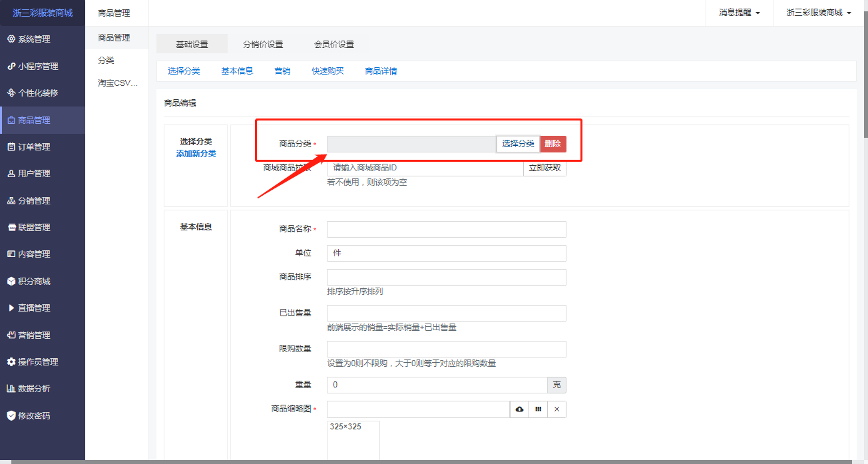
Task: Focus the 商品名称 input field
Action: 447,229
